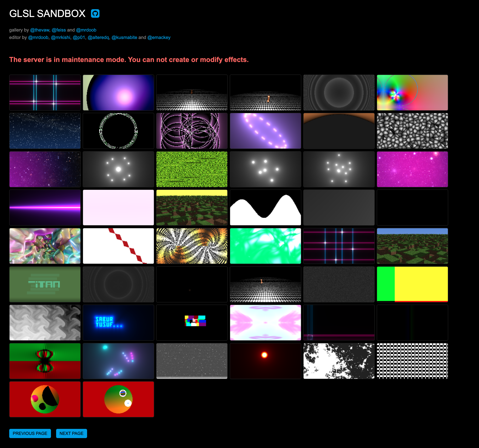Screen dimensions: 479x448
Task: Open the green dotted ring thumbnail
Action: point(118,131)
